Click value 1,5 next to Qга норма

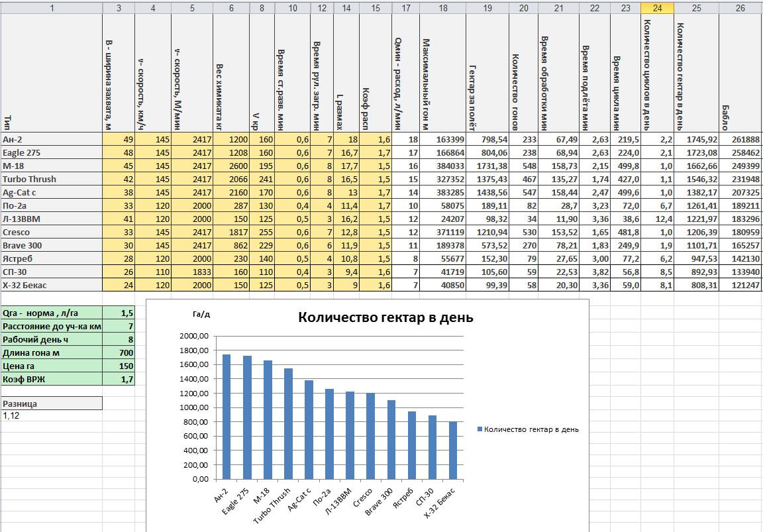pos(119,313)
